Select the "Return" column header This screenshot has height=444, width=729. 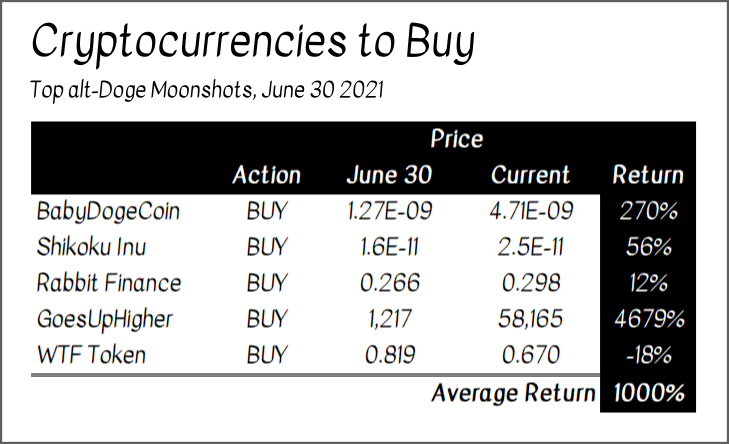(647, 175)
